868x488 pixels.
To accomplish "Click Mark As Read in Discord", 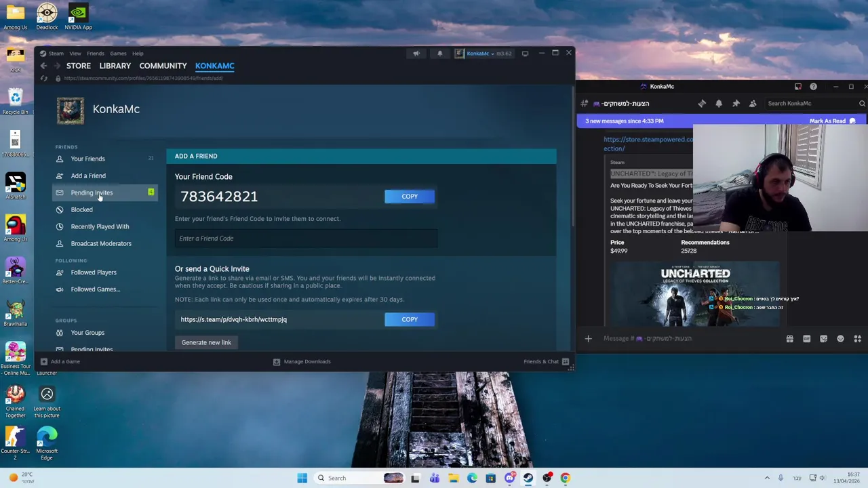I will [832, 121].
